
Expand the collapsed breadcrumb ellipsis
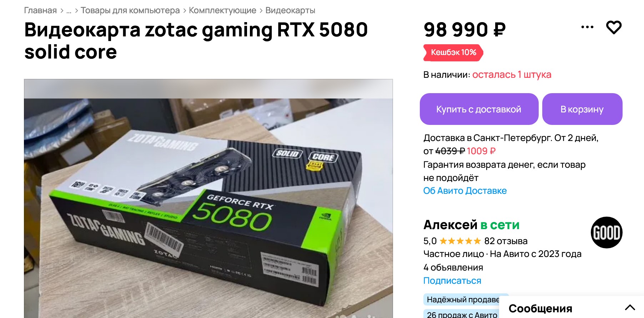69,11
